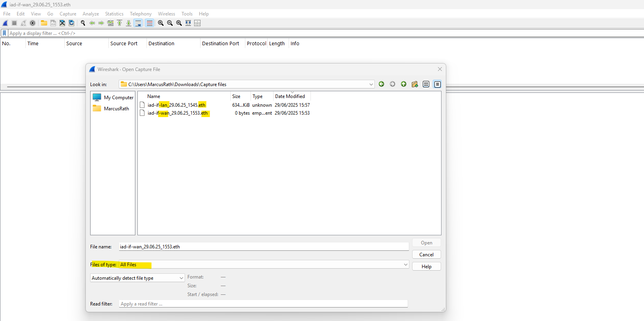Expand the Look in path dropdown

click(x=371, y=85)
